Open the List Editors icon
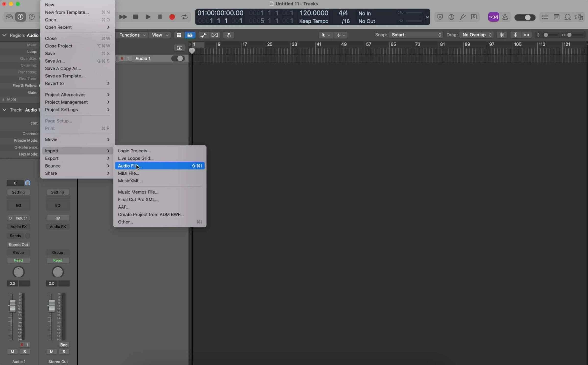This screenshot has height=365, width=588. tap(545, 17)
